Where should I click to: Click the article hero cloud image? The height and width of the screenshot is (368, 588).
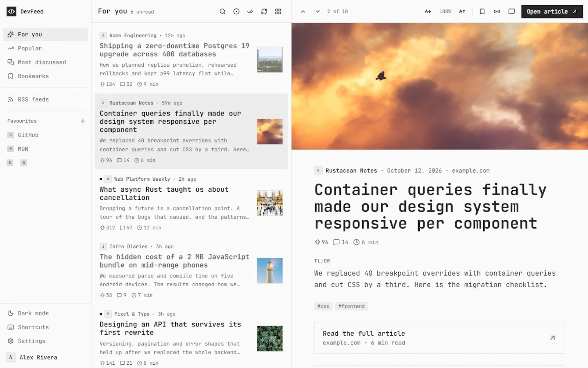(x=440, y=86)
